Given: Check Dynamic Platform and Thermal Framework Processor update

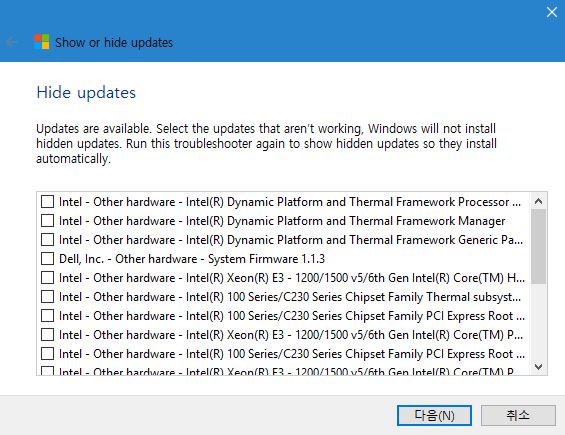Looking at the screenshot, I should coord(48,202).
